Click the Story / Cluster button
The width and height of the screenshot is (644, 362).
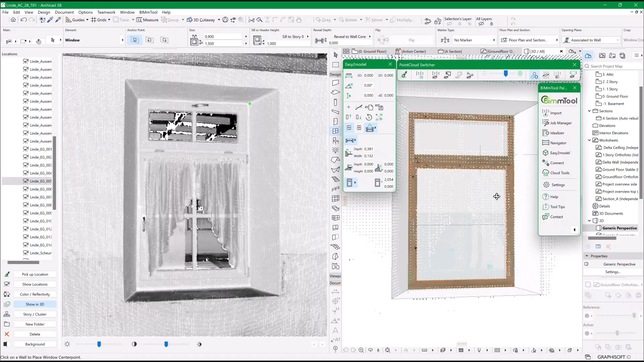pyautogui.click(x=35, y=314)
